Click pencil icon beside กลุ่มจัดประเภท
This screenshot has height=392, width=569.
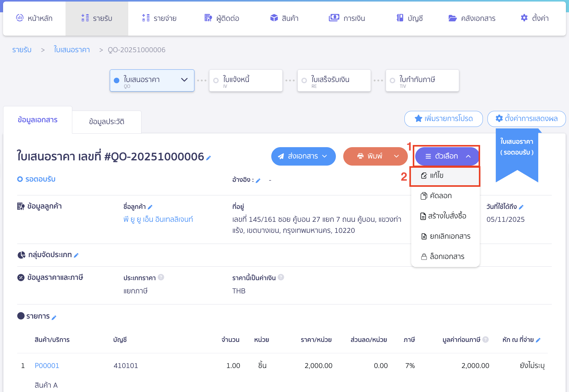[76, 255]
